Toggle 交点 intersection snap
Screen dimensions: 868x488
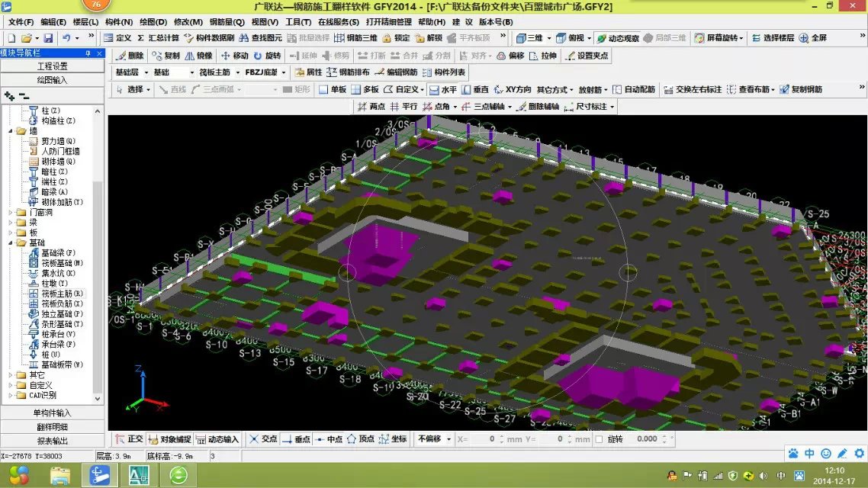(x=263, y=439)
